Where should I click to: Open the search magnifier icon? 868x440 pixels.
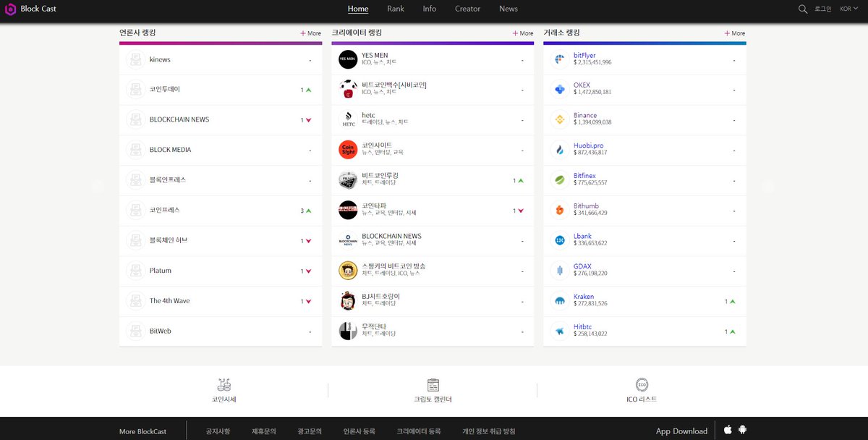click(803, 9)
